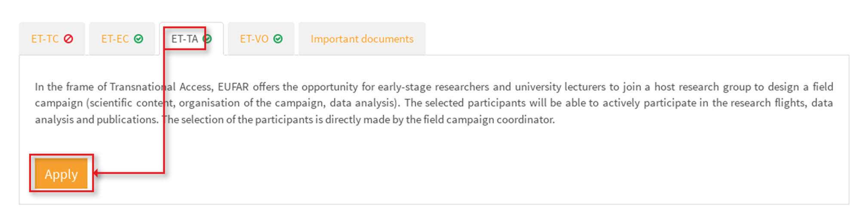
Task: Click the green checkmark icon beside ET-TA
Action: [208, 39]
